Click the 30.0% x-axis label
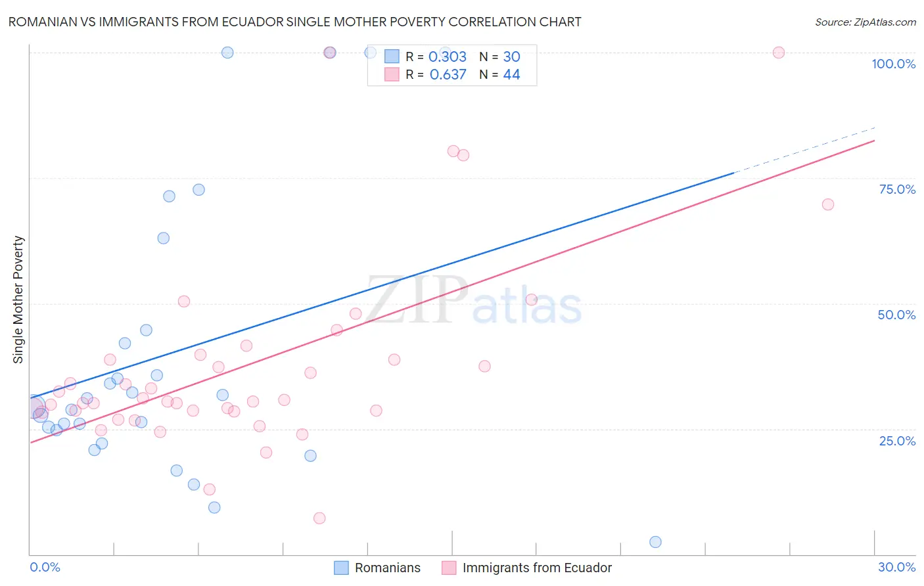The height and width of the screenshot is (586, 924). pos(896,567)
